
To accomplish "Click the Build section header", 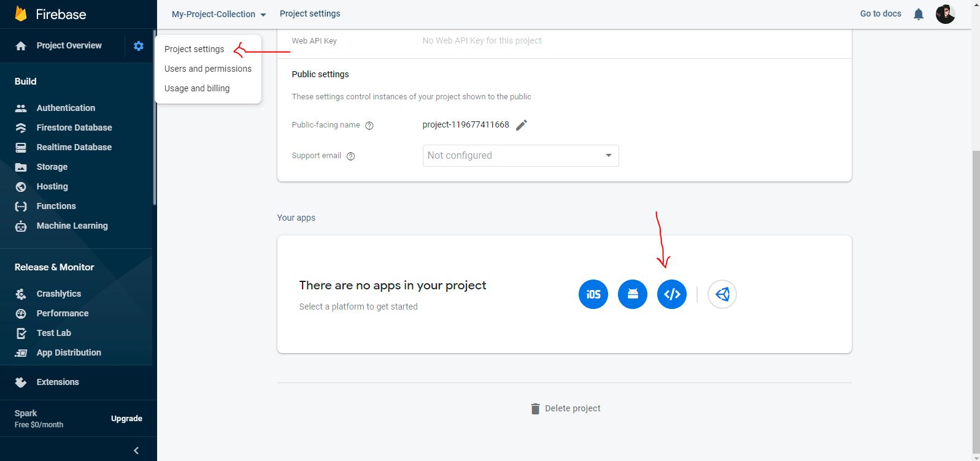I will click(26, 82).
